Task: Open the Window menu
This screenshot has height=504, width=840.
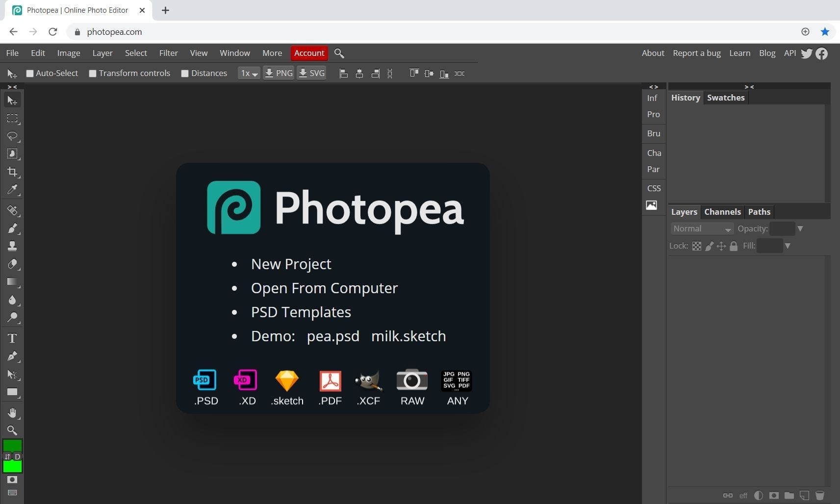Action: pos(235,53)
